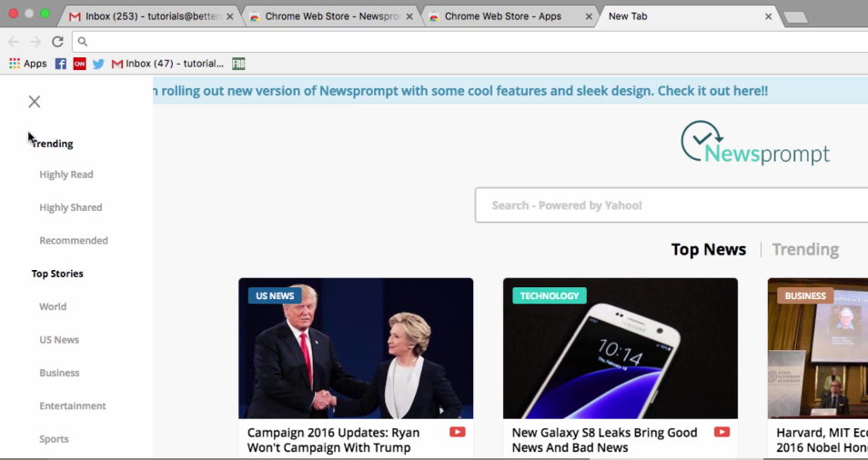
Task: Open Sports category in sidebar
Action: coord(54,439)
